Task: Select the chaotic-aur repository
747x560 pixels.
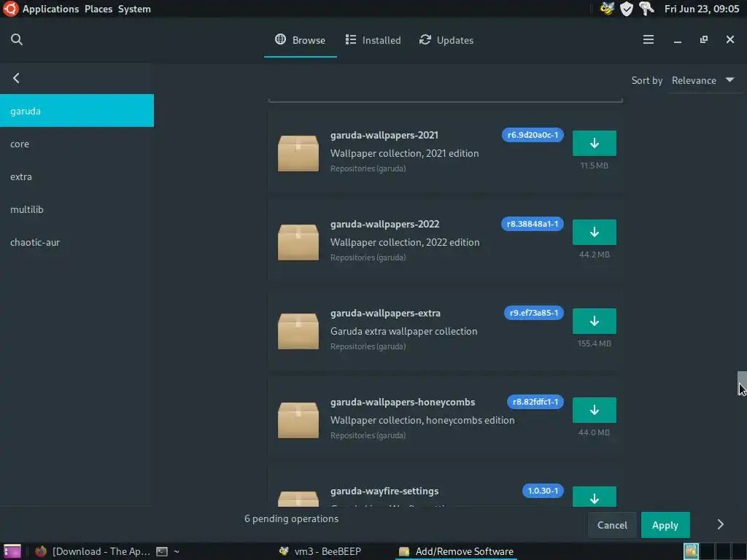Action: click(77, 242)
